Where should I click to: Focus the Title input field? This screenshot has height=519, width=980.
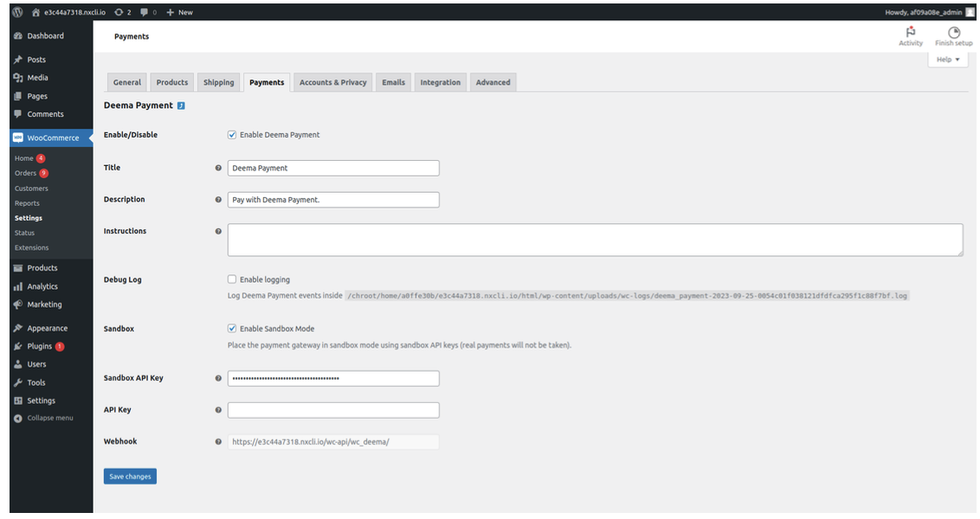click(333, 168)
